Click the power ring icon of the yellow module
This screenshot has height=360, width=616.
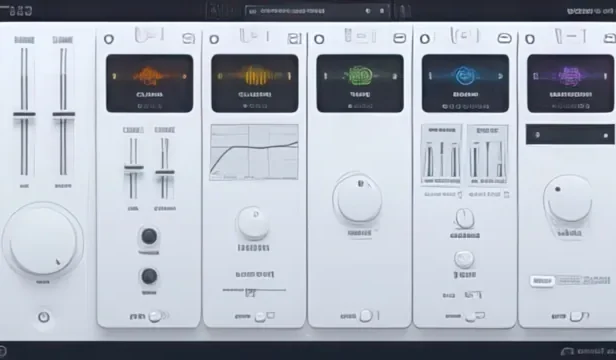coord(214,39)
